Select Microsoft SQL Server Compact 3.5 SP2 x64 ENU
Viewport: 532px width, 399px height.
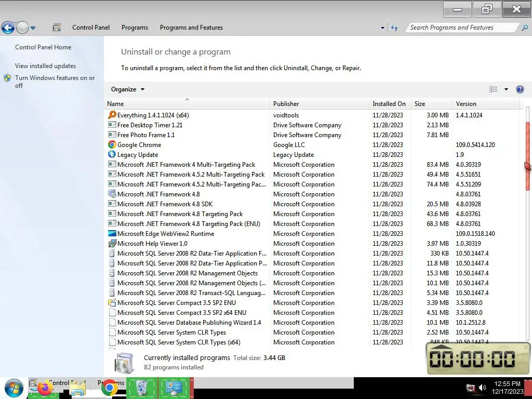181,312
